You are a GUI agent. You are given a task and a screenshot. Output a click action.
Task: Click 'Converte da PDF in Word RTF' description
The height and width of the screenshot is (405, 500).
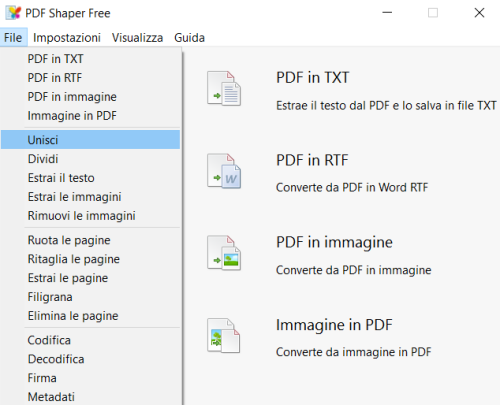pyautogui.click(x=352, y=188)
